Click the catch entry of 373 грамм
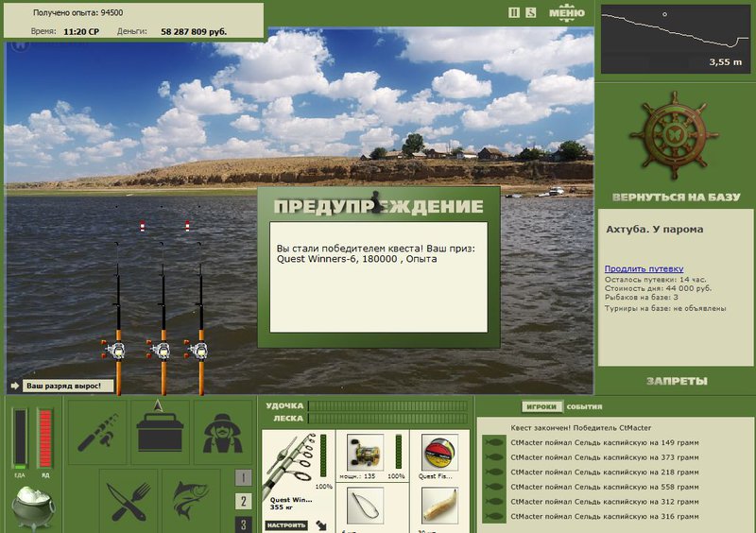Screen dimensions: 756x533 (605, 457)
